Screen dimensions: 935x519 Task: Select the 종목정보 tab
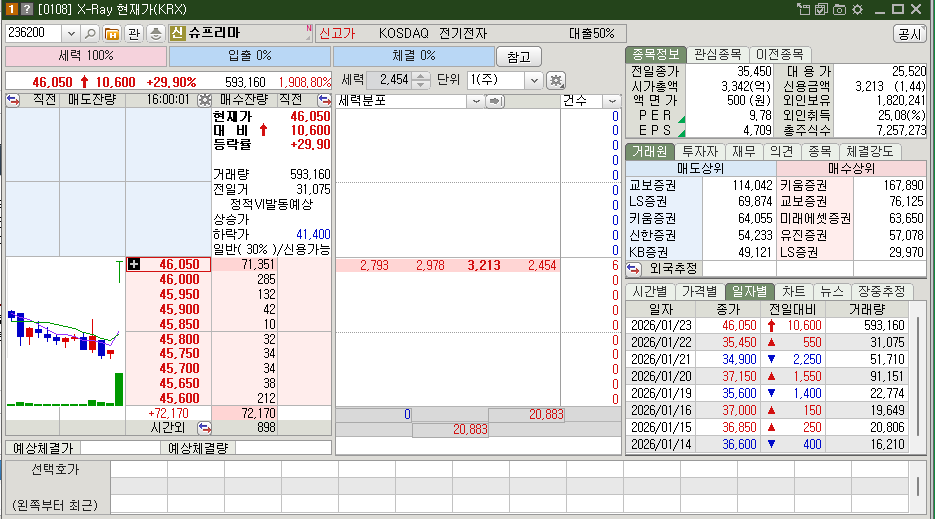pyautogui.click(x=655, y=54)
